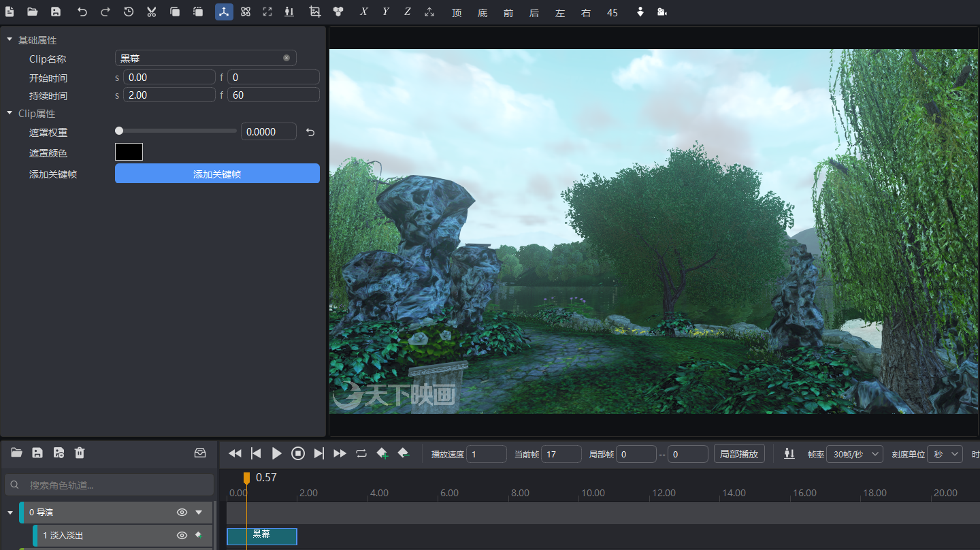Click the three-circles icon in top toolbar
This screenshot has height=550, width=980.
pos(338,12)
